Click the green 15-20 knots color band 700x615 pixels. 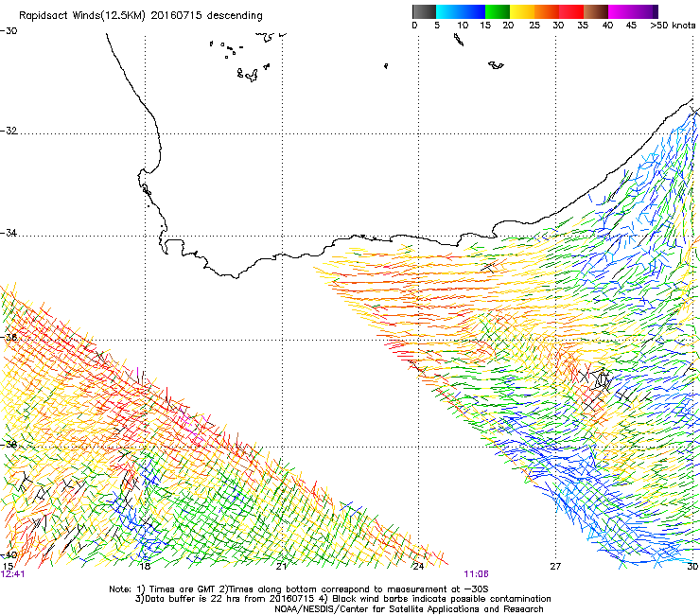tap(498, 11)
